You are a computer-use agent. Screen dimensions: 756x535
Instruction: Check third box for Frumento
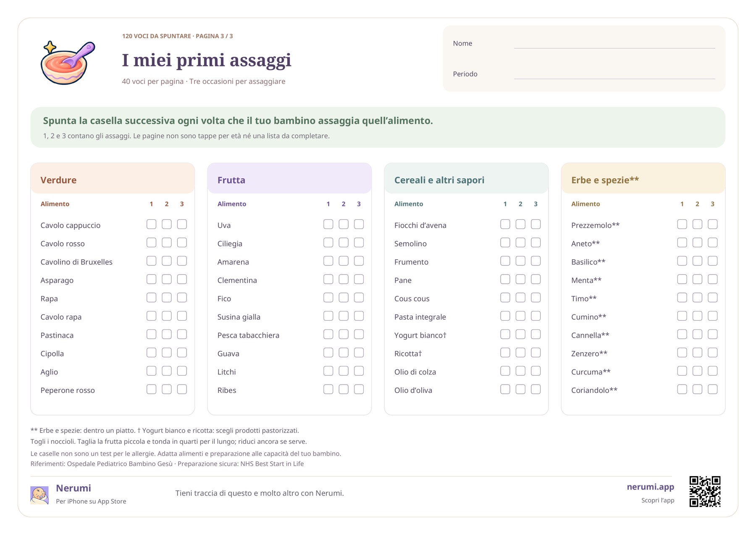click(x=536, y=261)
